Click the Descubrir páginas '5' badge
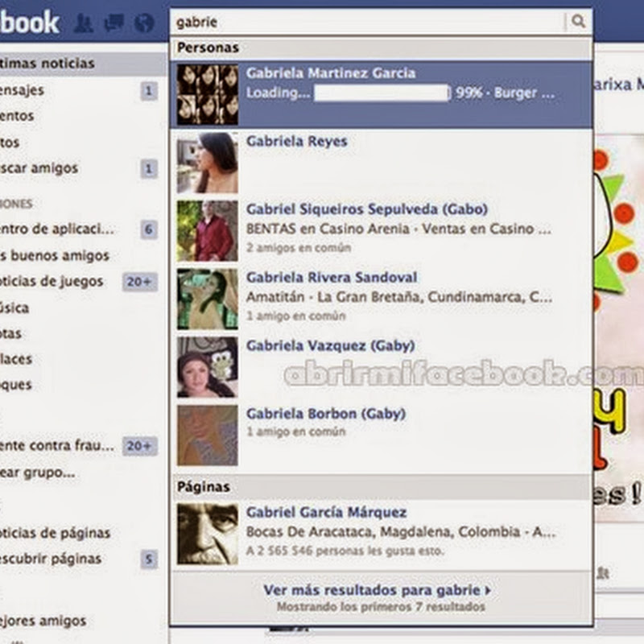644x644 pixels. point(149,559)
